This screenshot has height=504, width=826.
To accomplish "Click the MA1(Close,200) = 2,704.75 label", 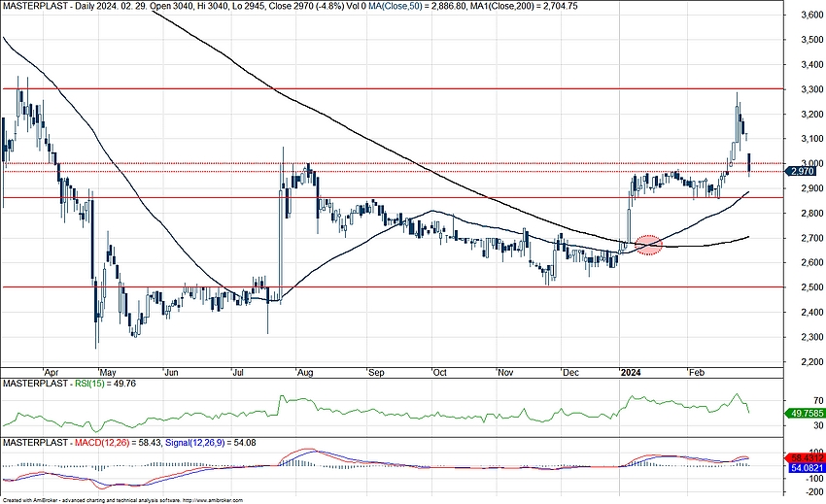I will pyautogui.click(x=524, y=6).
